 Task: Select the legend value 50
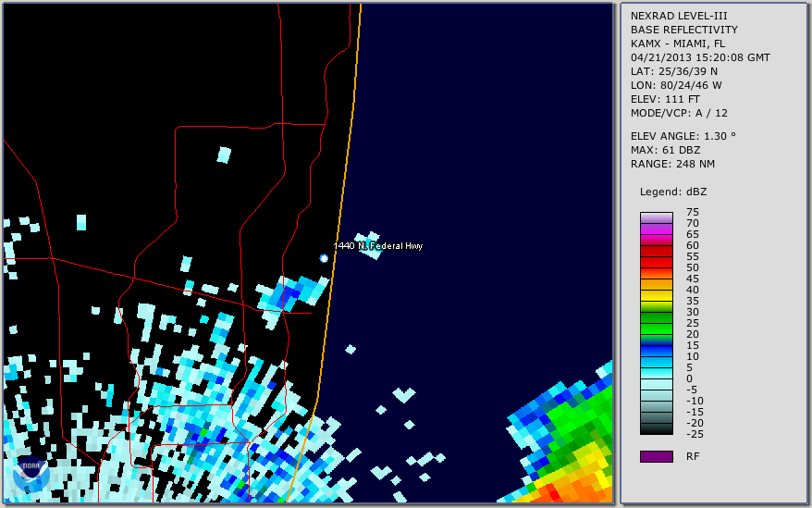point(693,267)
